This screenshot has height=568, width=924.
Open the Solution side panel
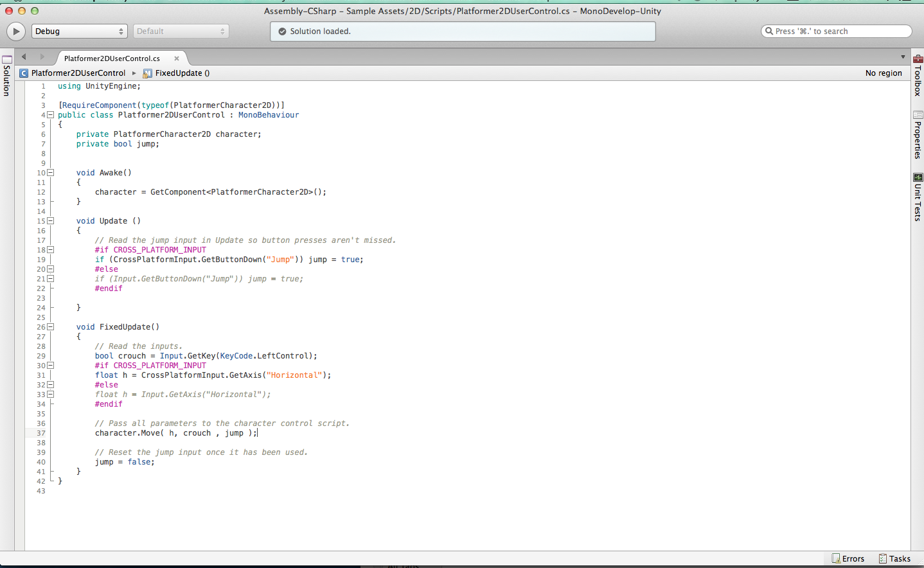click(x=6, y=76)
